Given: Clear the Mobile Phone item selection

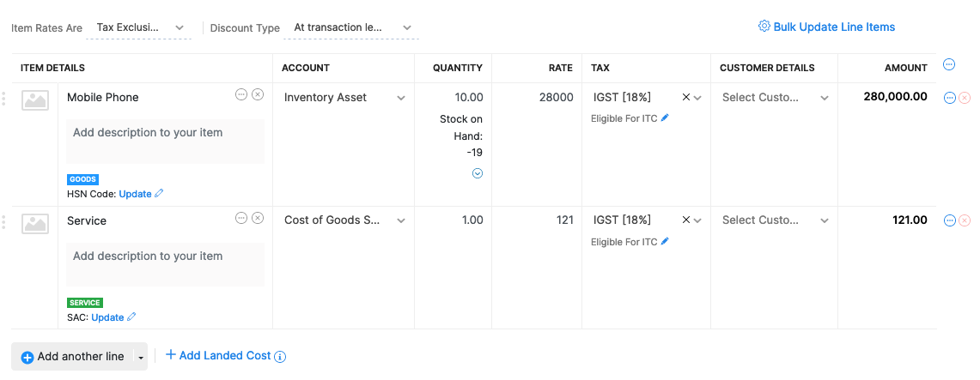Looking at the screenshot, I should 258,94.
